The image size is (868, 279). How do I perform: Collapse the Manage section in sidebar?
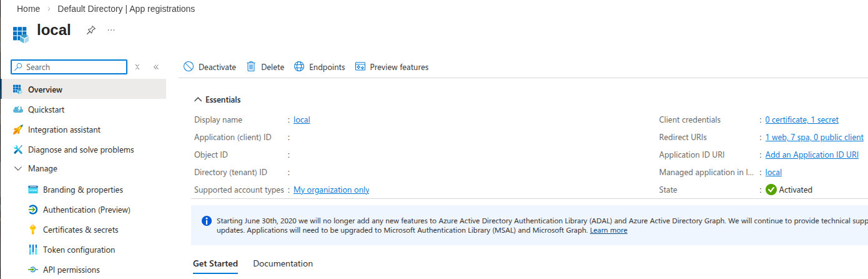coord(17,168)
